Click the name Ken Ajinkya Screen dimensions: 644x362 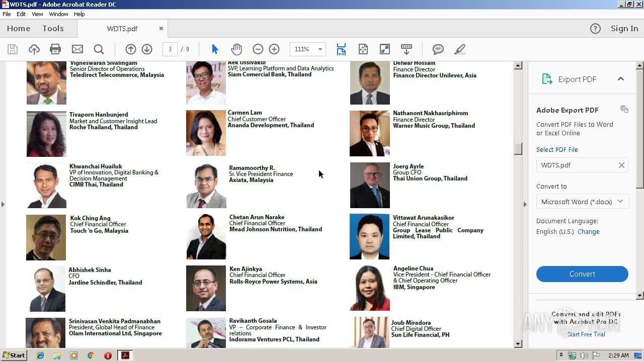[246, 269]
